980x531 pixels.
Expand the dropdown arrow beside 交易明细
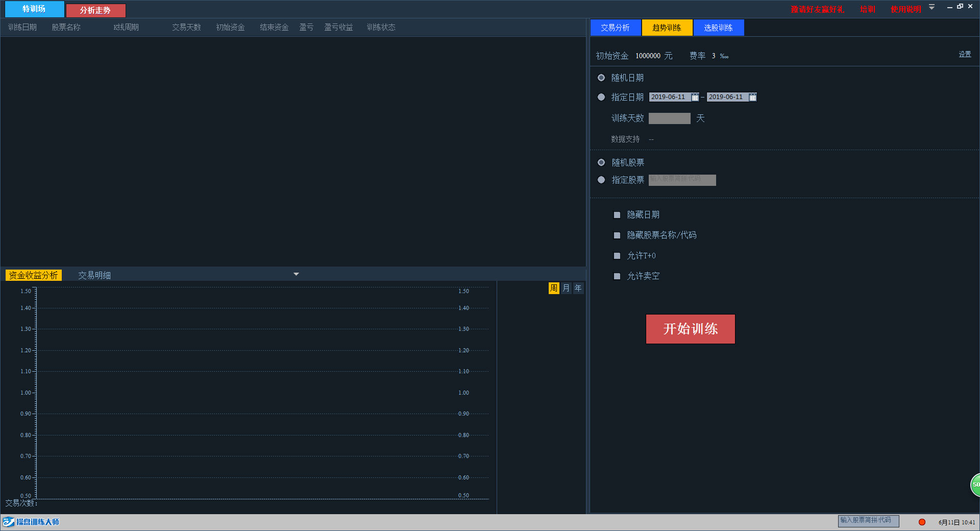[x=296, y=274]
